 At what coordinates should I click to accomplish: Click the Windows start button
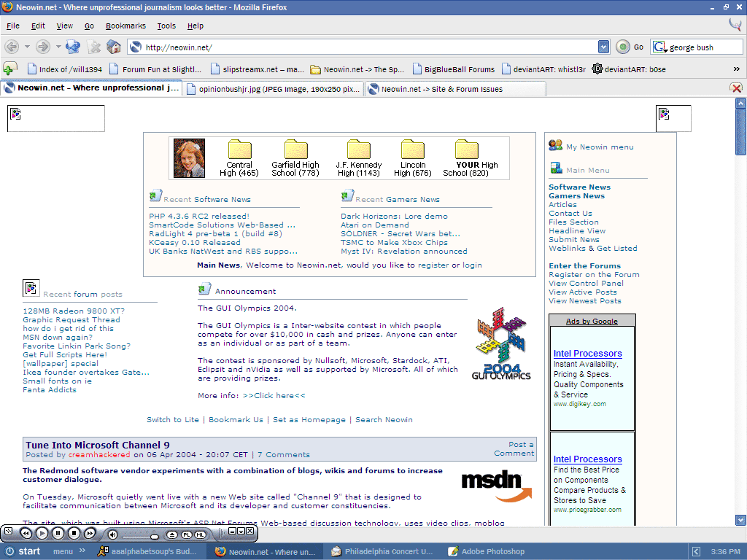(x=23, y=551)
